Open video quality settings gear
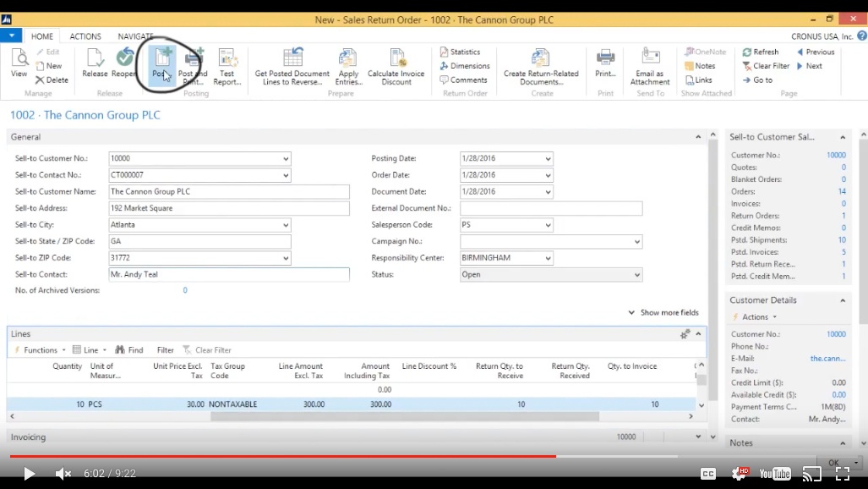Screen dimensions: 868x489 tap(740, 474)
